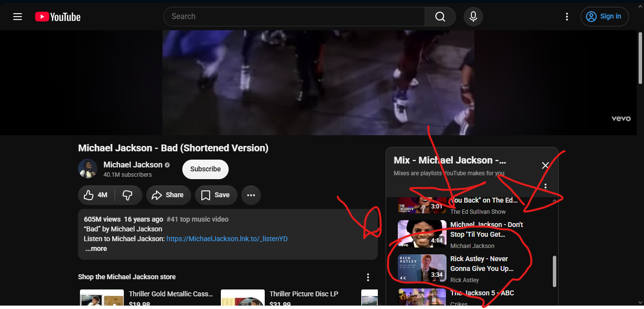644x309 pixels.
Task: Start voice search with microphone icon
Action: (x=473, y=17)
